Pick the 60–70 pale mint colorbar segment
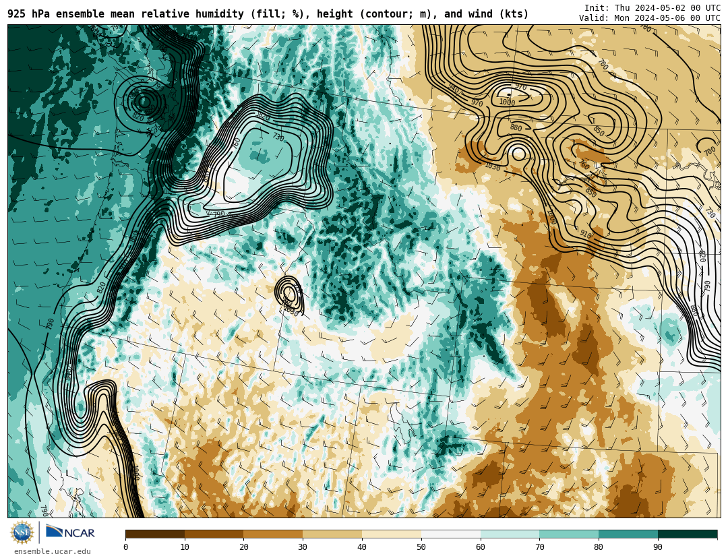728x560 pixels. pos(510,534)
